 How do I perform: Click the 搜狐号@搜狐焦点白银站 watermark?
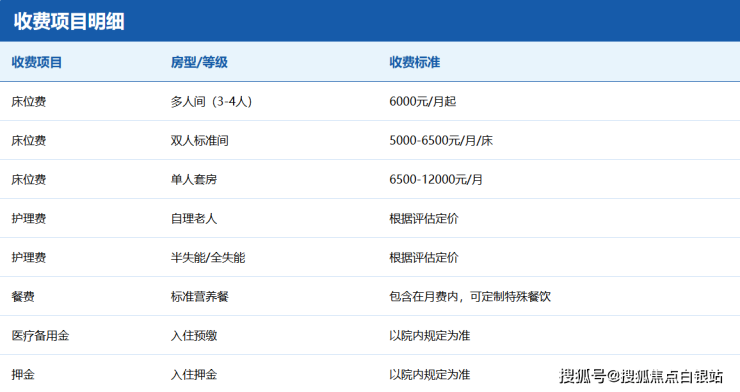click(x=641, y=376)
